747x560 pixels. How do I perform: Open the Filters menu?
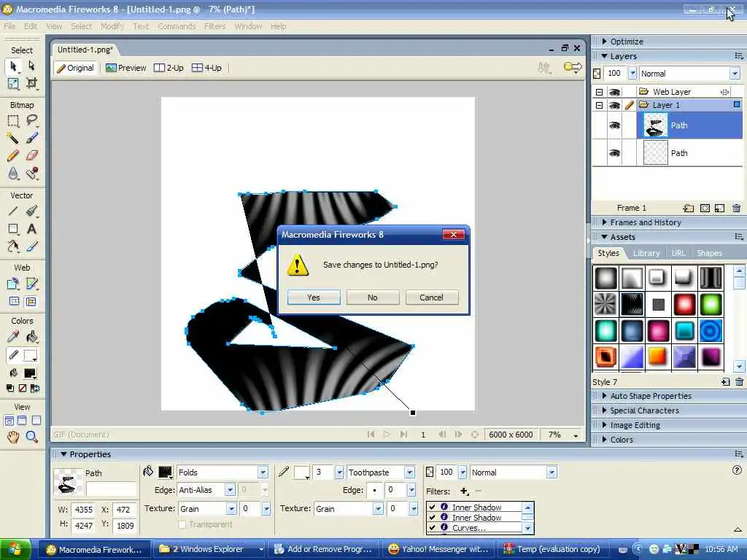215,26
